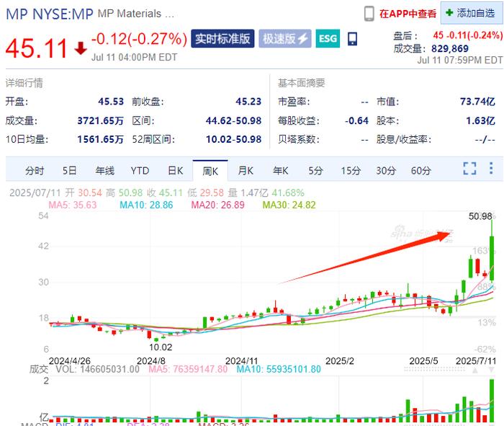Click the share capital value 1.63亿
Image resolution: width=504 pixels, height=426 pixels.
pos(480,120)
